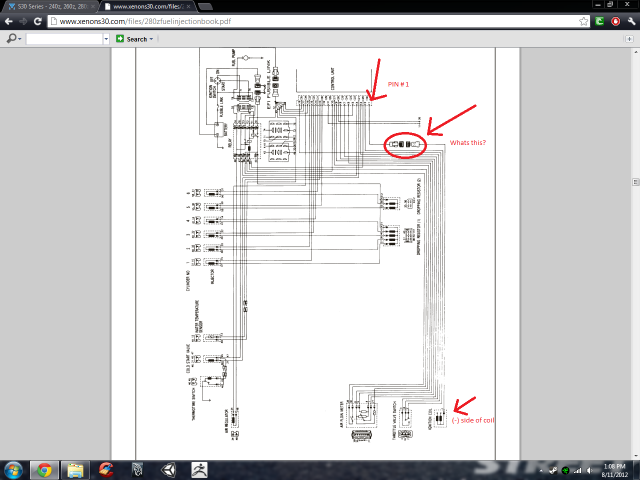This screenshot has height=480, width=640.
Task: Click the red extension icon in toolbar
Action: coord(614,21)
